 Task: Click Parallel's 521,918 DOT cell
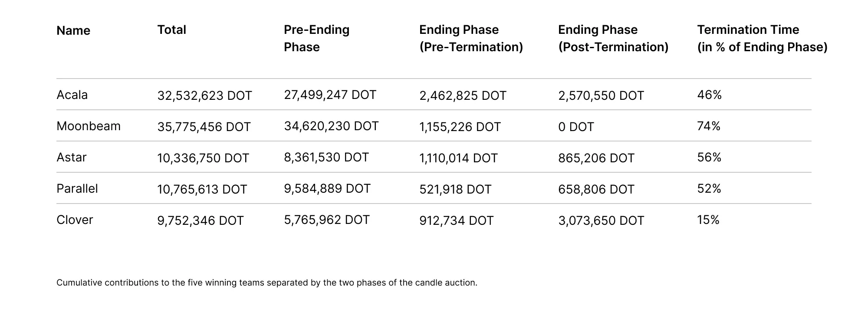(455, 189)
